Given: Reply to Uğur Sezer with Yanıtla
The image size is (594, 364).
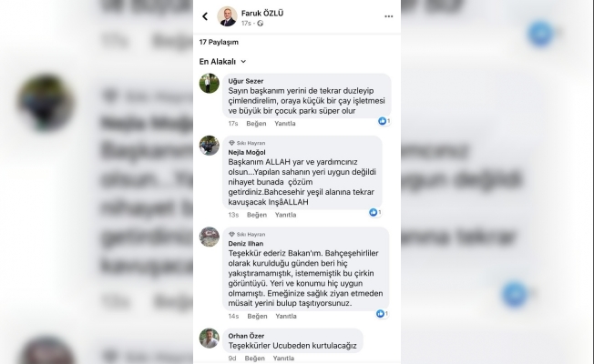Looking at the screenshot, I should tap(285, 124).
